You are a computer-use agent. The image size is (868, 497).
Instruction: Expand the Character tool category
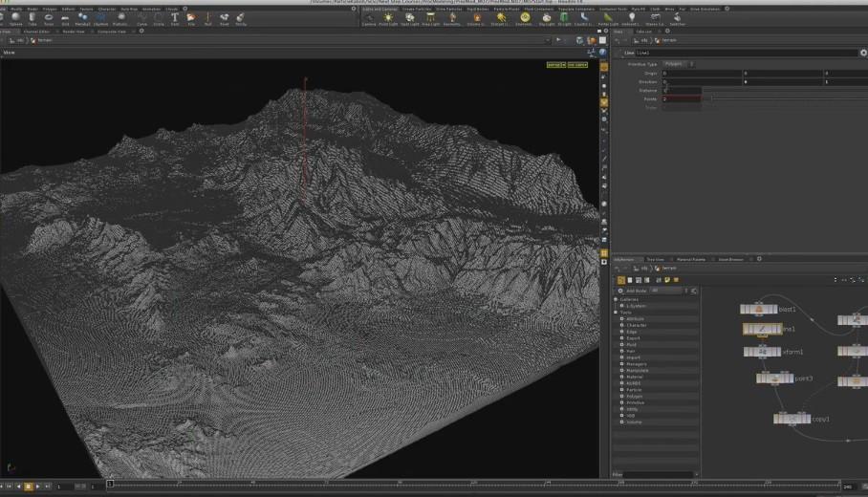[x=621, y=325]
